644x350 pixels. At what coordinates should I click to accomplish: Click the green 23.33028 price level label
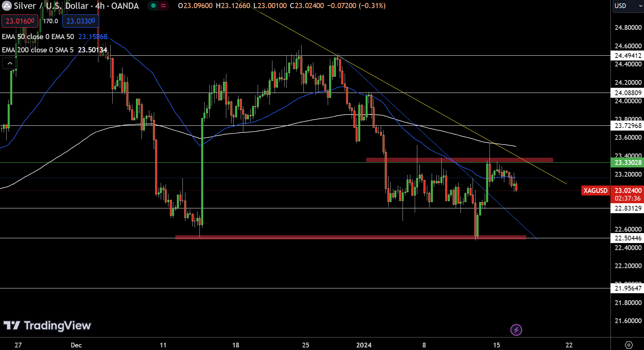[628, 163]
